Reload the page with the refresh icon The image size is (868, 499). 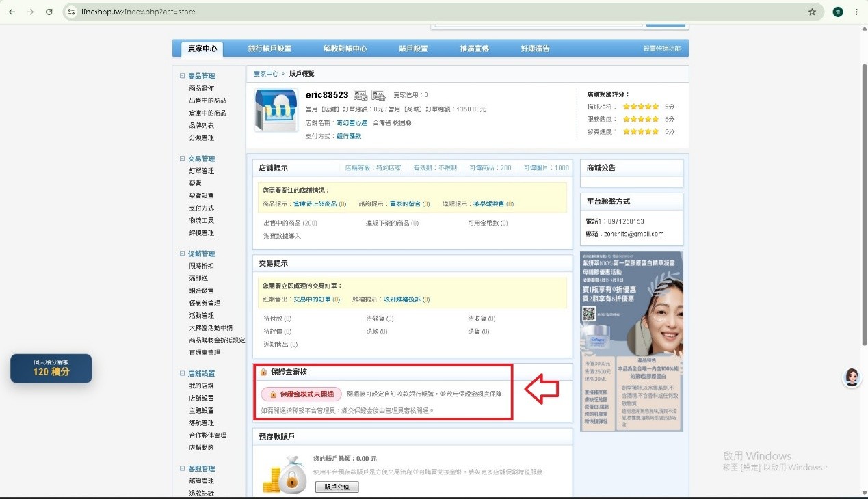[49, 12]
